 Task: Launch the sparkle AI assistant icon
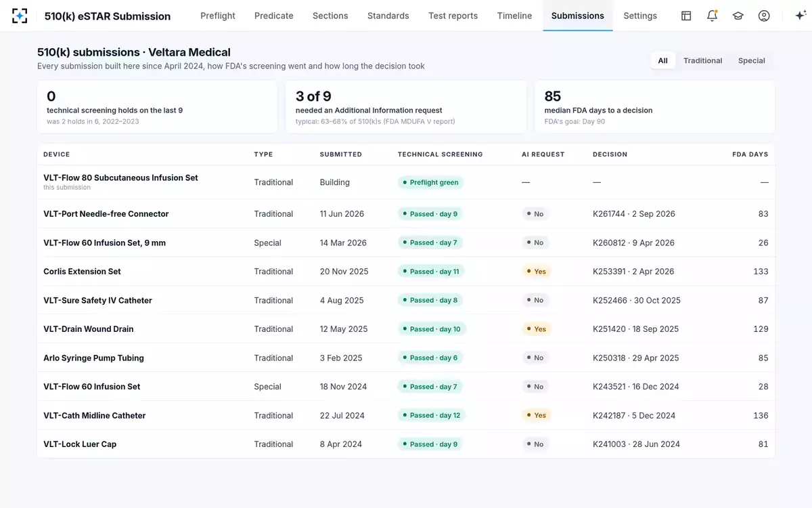[x=800, y=16]
